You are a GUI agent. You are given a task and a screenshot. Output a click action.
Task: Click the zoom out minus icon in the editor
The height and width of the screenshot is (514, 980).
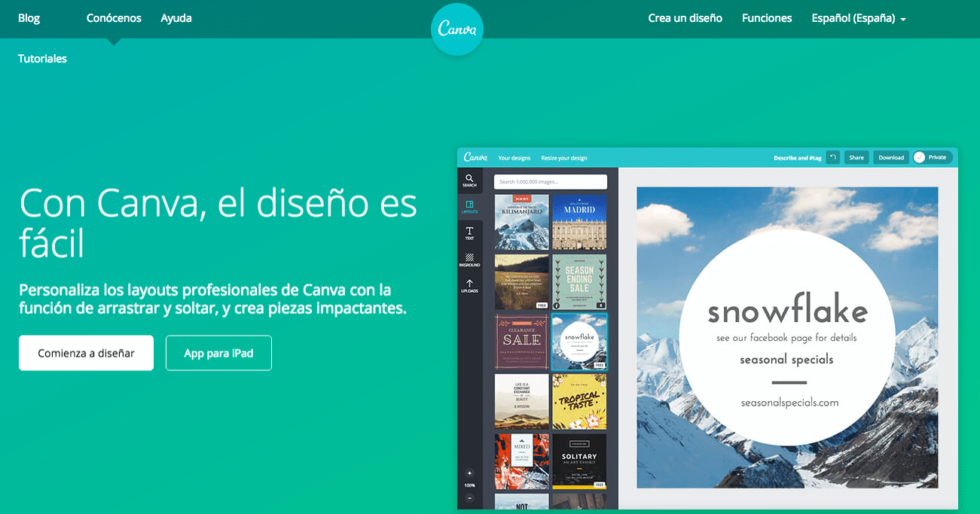tap(469, 498)
